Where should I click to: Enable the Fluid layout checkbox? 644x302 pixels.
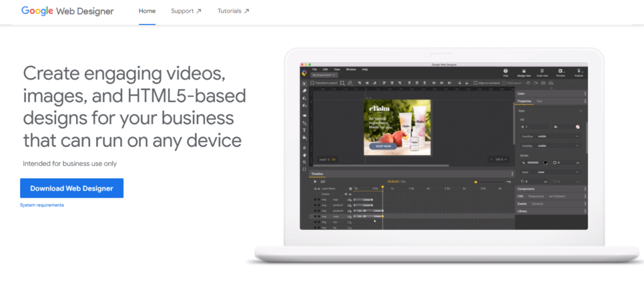point(504,83)
